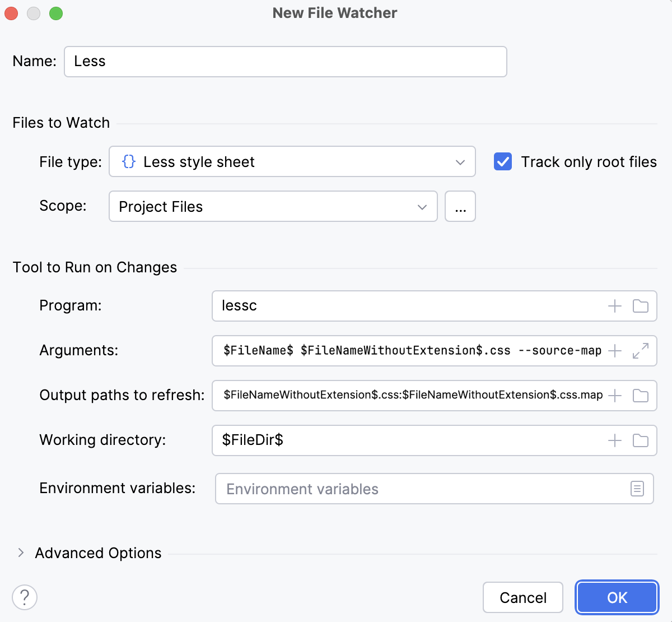The height and width of the screenshot is (622, 672).
Task: Confirm the watcher with OK
Action: pyautogui.click(x=617, y=597)
